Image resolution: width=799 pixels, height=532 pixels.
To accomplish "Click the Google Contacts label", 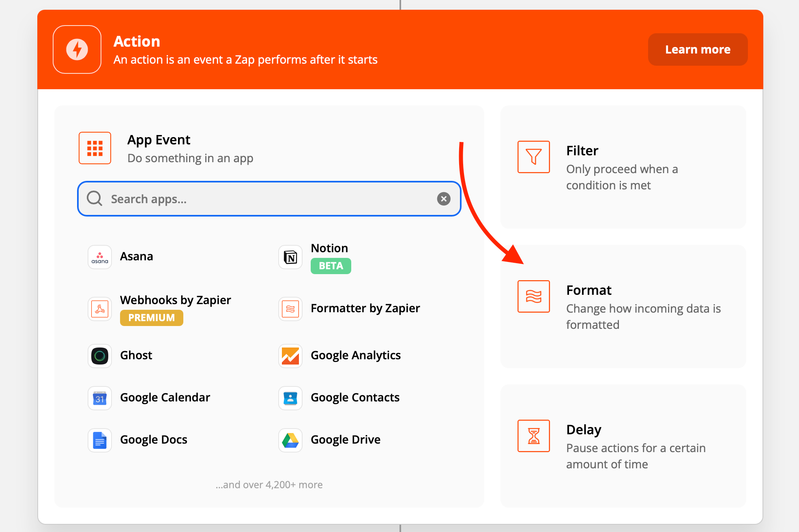I will pos(355,397).
